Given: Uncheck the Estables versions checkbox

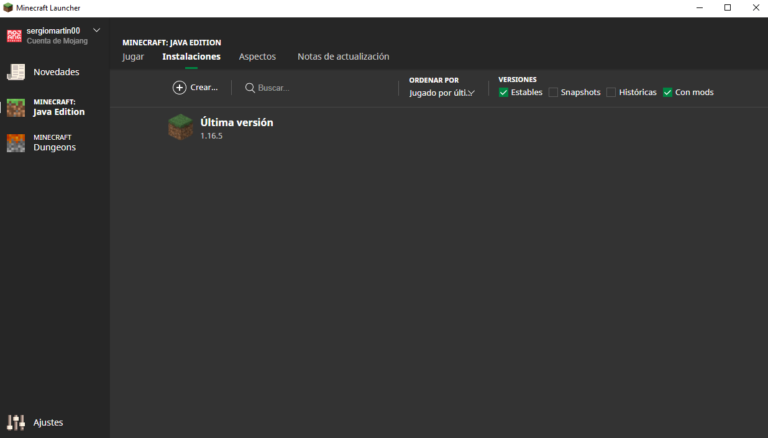Looking at the screenshot, I should point(504,92).
